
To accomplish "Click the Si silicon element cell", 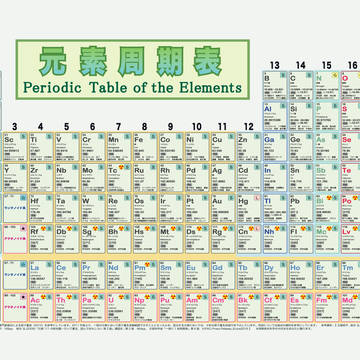I will [x=301, y=116].
